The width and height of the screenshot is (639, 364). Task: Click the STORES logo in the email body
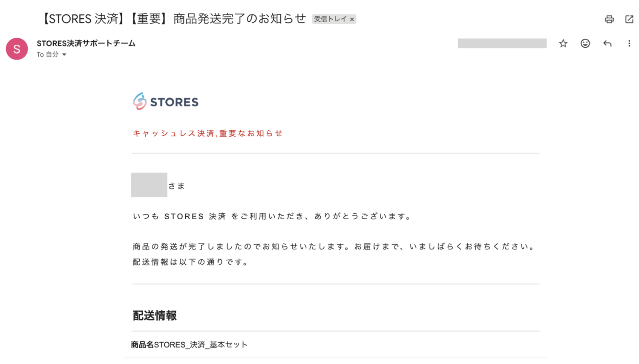[165, 101]
